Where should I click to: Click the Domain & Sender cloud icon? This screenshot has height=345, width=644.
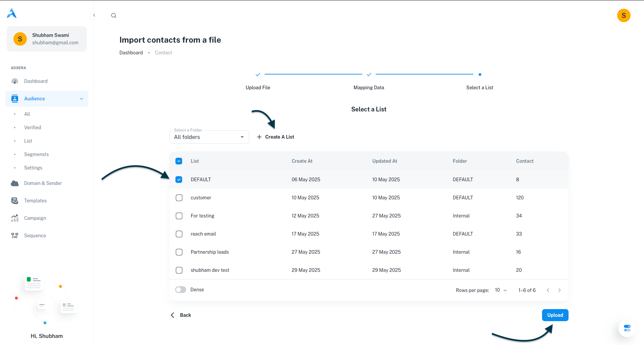click(x=15, y=183)
